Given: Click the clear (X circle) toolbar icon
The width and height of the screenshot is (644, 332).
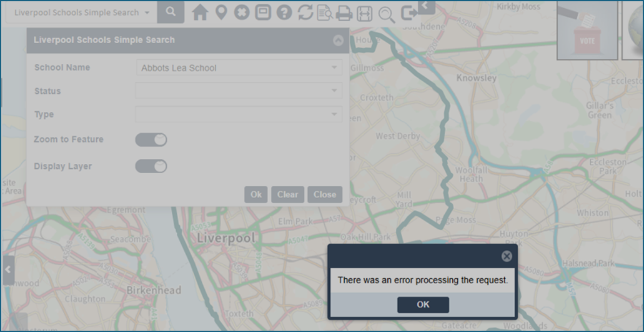Looking at the screenshot, I should click(242, 13).
